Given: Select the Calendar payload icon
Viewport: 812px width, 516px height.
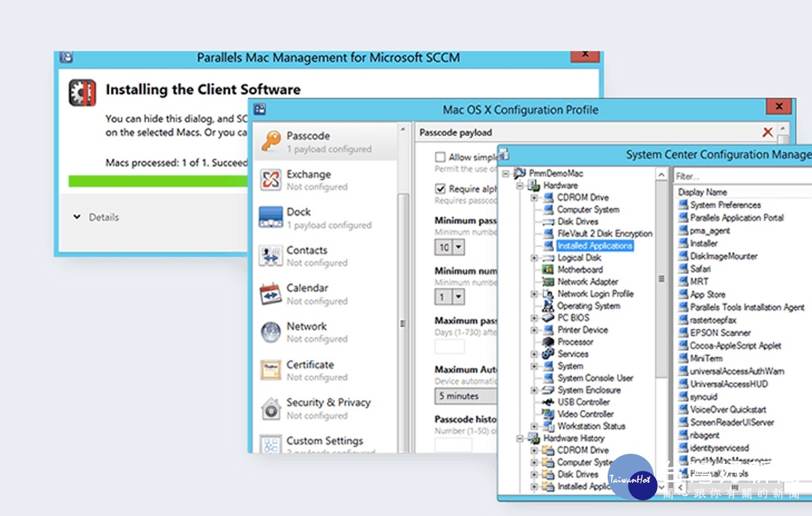Looking at the screenshot, I should tap(271, 294).
